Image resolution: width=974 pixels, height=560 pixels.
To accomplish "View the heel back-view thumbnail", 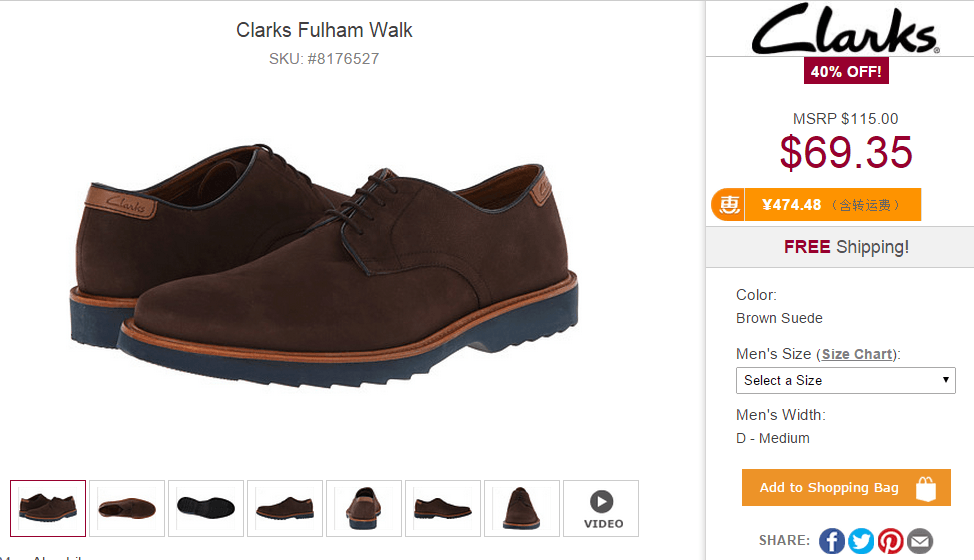I will (x=364, y=508).
